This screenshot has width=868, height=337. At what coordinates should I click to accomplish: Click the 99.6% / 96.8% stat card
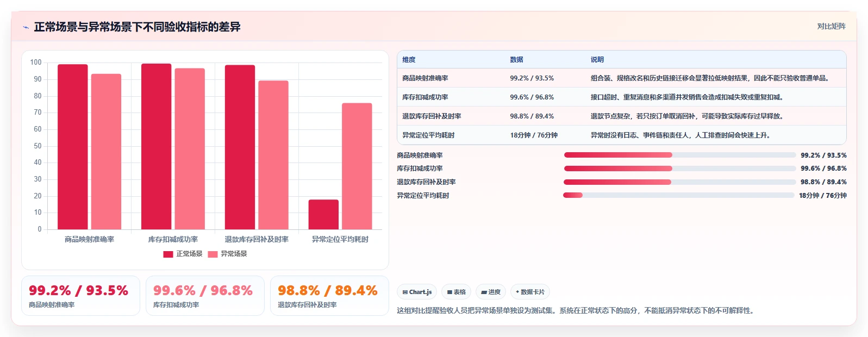[205, 296]
